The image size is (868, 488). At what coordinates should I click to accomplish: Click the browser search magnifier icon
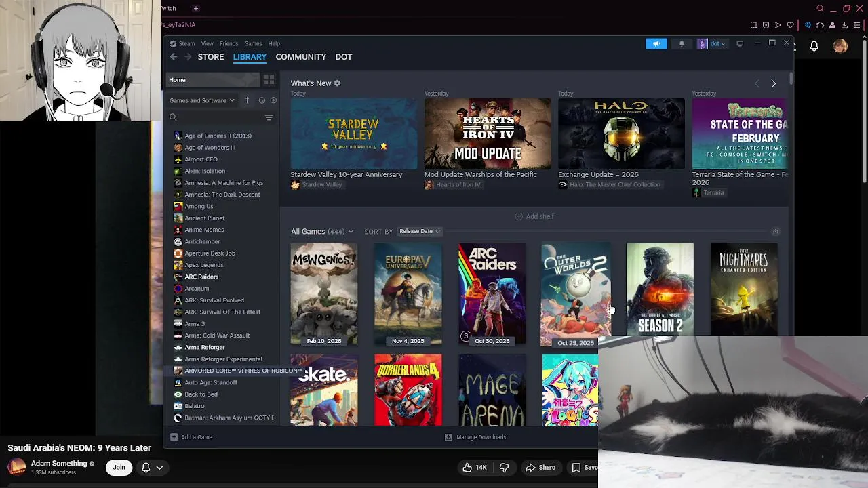click(x=820, y=9)
